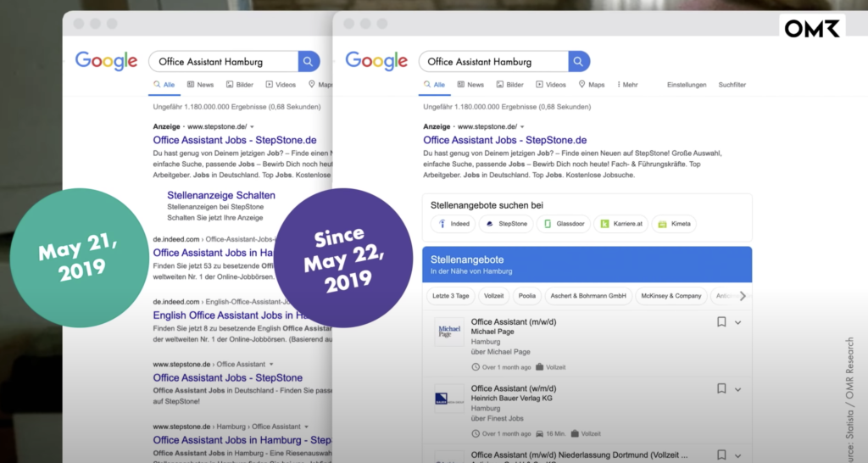
Task: Select the Alle tab in left window
Action: pyautogui.click(x=164, y=85)
